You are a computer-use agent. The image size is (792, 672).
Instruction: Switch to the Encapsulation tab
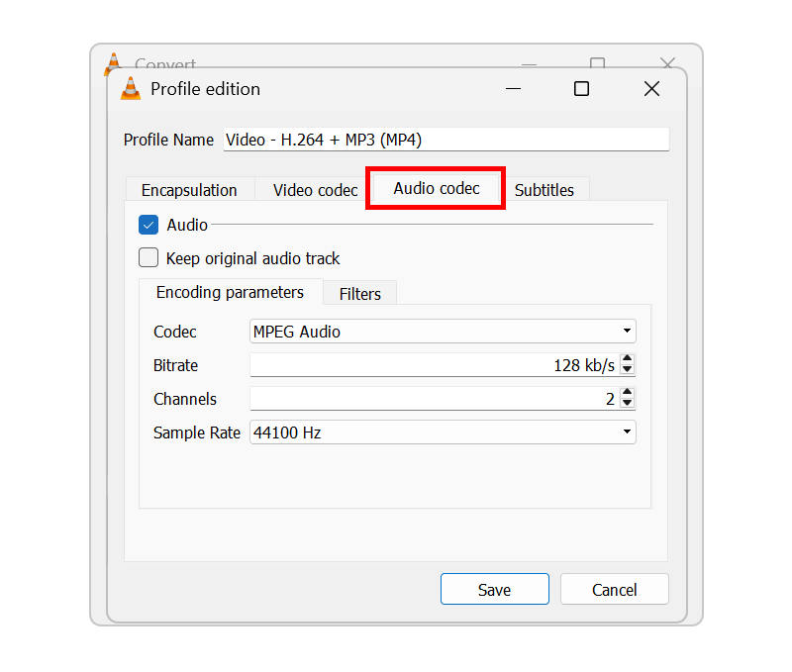tap(189, 190)
